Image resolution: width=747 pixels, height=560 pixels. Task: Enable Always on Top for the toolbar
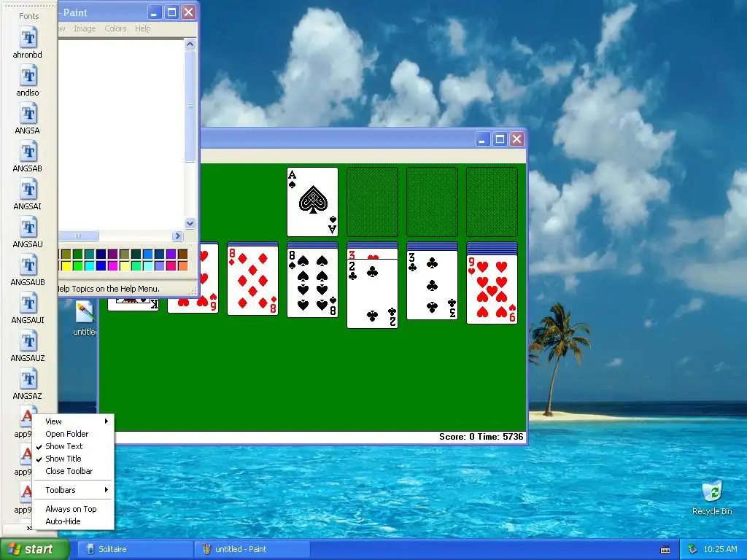pyautogui.click(x=73, y=509)
